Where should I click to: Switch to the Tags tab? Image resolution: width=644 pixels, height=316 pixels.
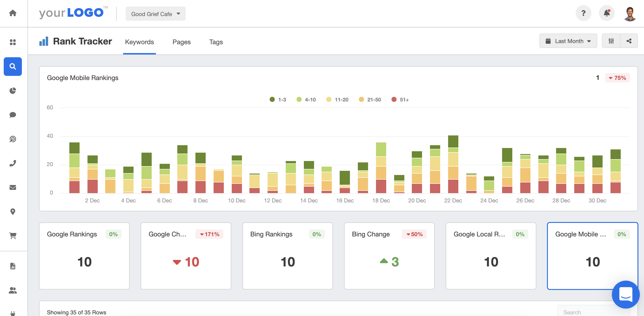[216, 41]
